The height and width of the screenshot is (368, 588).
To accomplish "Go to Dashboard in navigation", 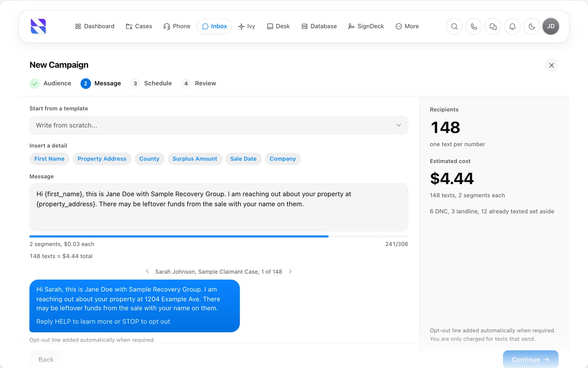I will pos(95,26).
